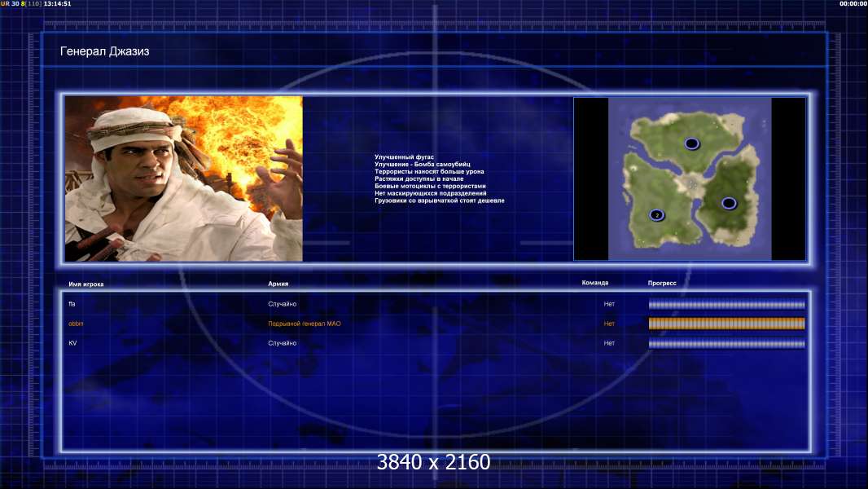Click team value "Нет" in obbin row
Image resolution: width=868 pixels, height=489 pixels.
pyautogui.click(x=609, y=324)
